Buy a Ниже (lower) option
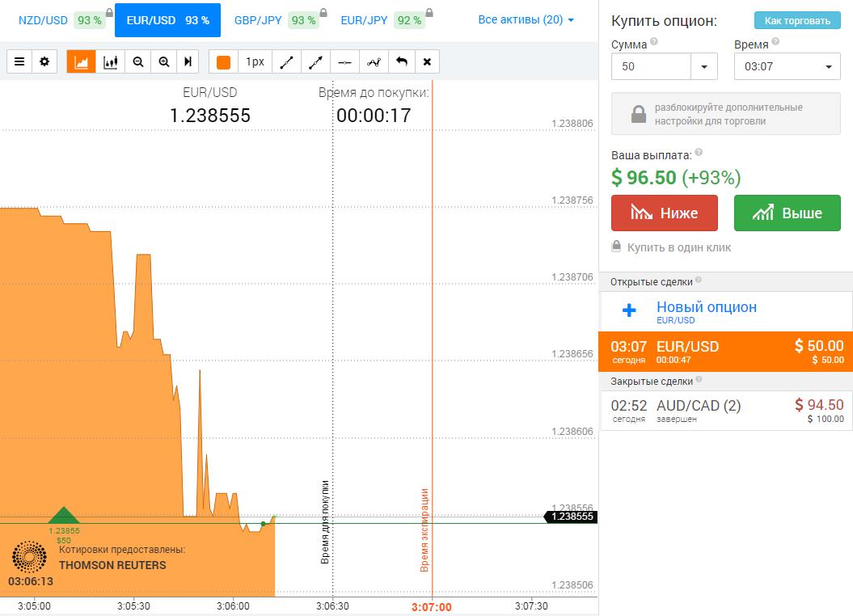Viewport: 853px width, 616px height. click(x=665, y=213)
